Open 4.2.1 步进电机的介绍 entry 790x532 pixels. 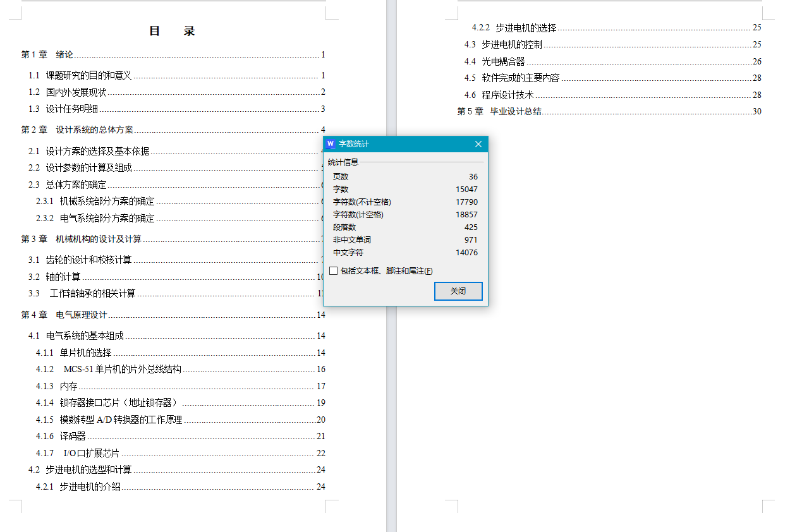tap(180, 487)
